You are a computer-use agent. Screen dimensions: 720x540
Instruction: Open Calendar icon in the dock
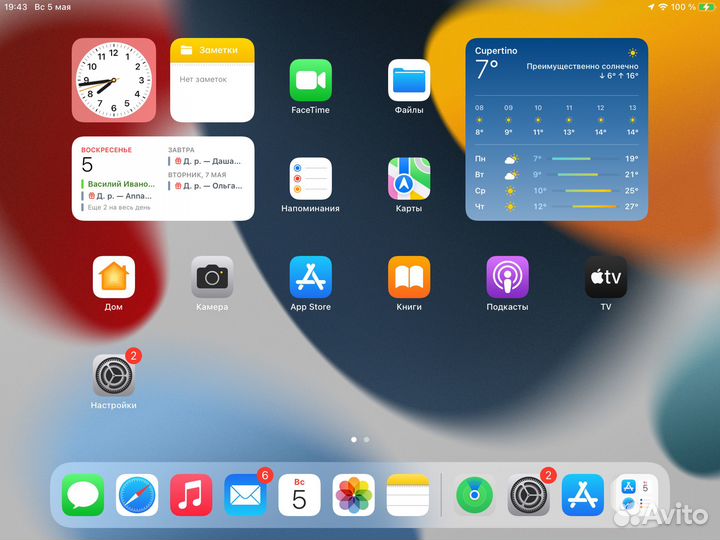299,495
